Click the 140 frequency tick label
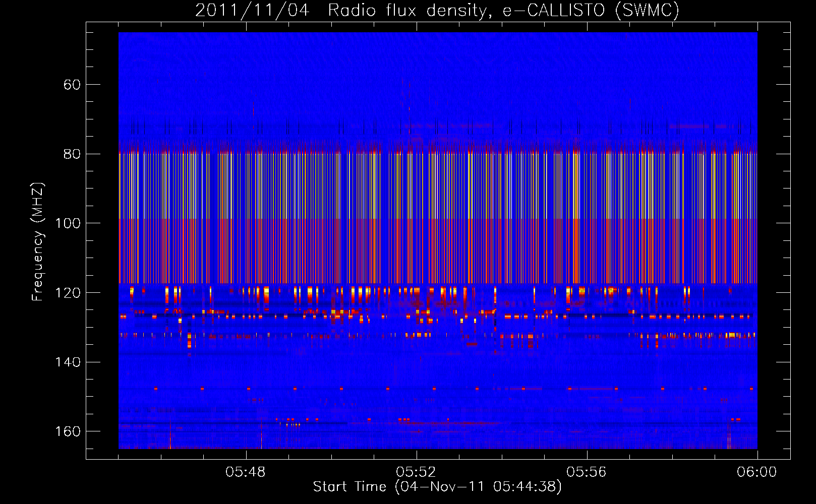 [x=68, y=362]
